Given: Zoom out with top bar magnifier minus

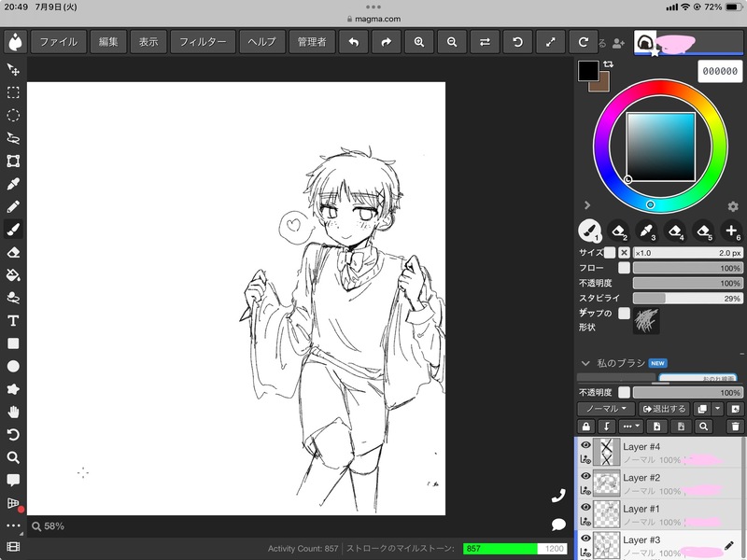Looking at the screenshot, I should (x=452, y=42).
